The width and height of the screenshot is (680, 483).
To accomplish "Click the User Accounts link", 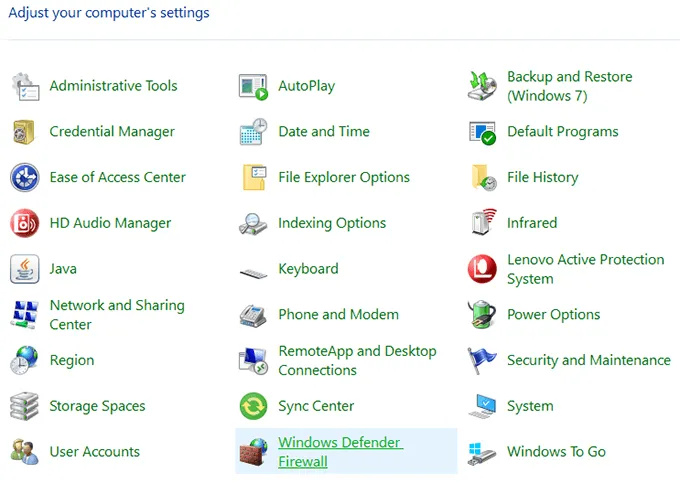I will tap(94, 452).
